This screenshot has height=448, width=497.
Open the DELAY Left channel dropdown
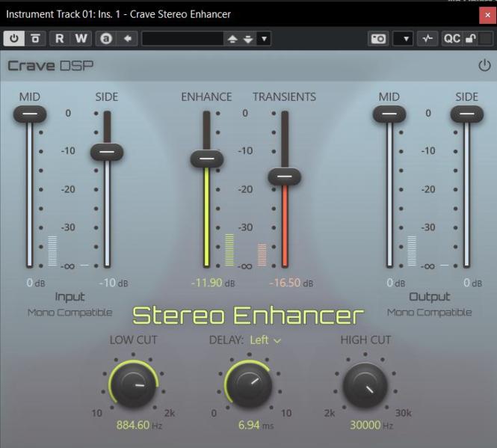tap(265, 340)
